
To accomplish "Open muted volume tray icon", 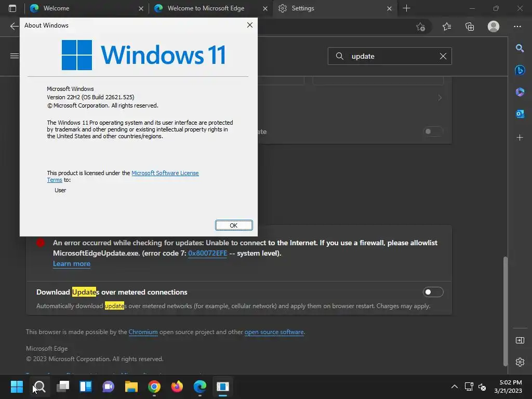I will click(x=482, y=387).
